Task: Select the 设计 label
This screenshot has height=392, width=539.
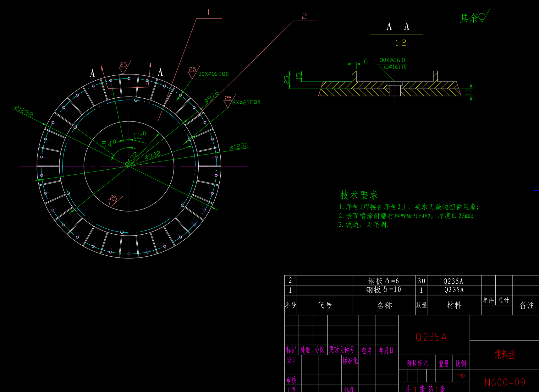Action: click(x=292, y=360)
